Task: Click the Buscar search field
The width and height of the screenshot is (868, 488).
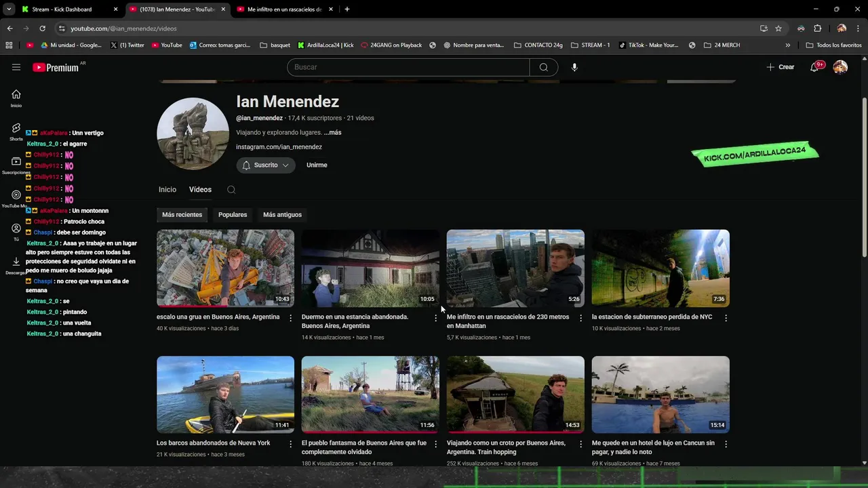Action: pos(408,67)
